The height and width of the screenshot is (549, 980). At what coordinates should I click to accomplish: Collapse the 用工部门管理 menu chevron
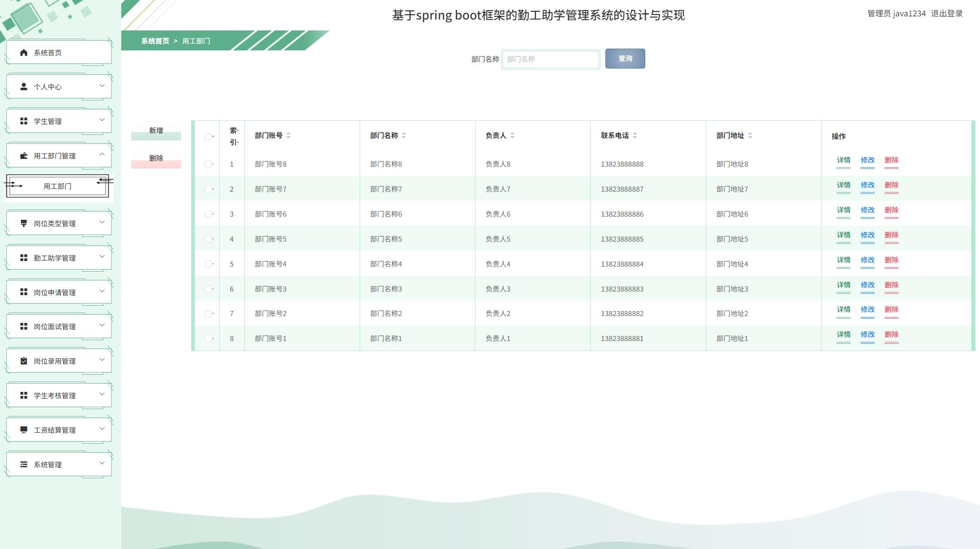pyautogui.click(x=102, y=154)
